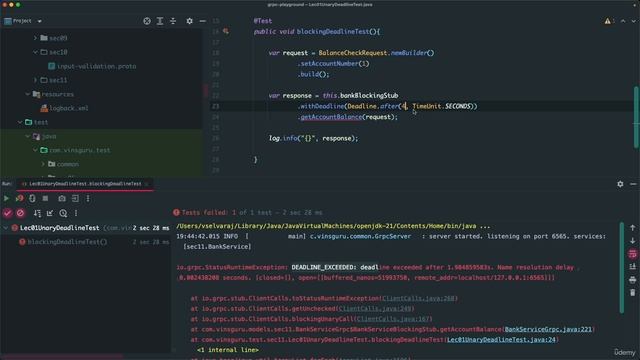Viewport: 640px width, 360px height.
Task: Rerun the test with green play icon
Action: tap(6, 198)
